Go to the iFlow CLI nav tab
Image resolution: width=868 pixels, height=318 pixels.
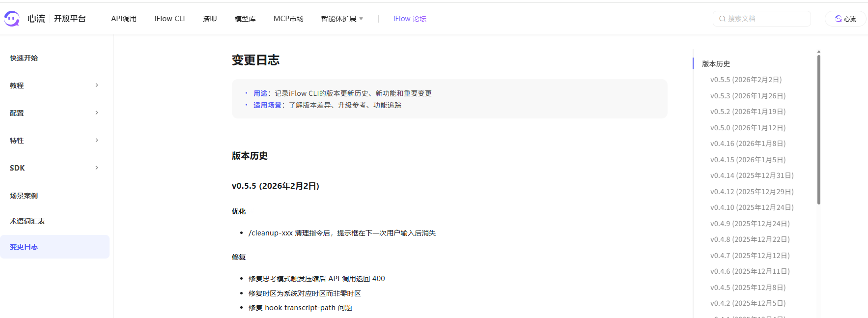tap(169, 19)
